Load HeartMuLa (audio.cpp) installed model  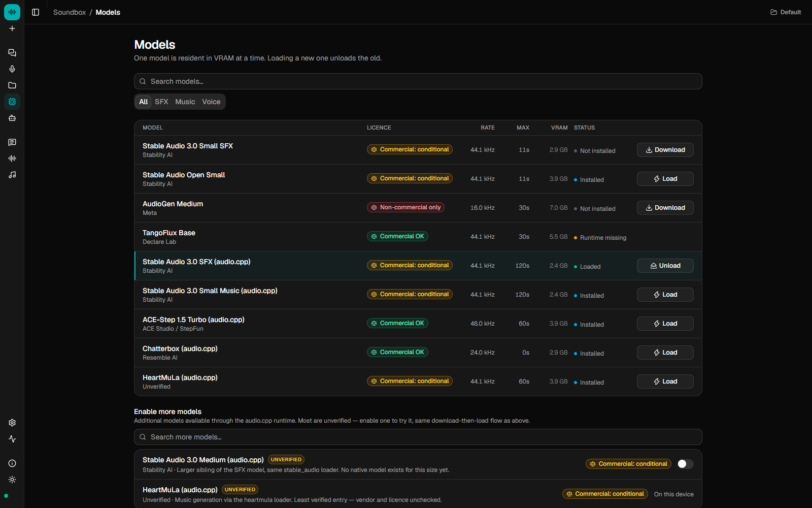click(665, 382)
